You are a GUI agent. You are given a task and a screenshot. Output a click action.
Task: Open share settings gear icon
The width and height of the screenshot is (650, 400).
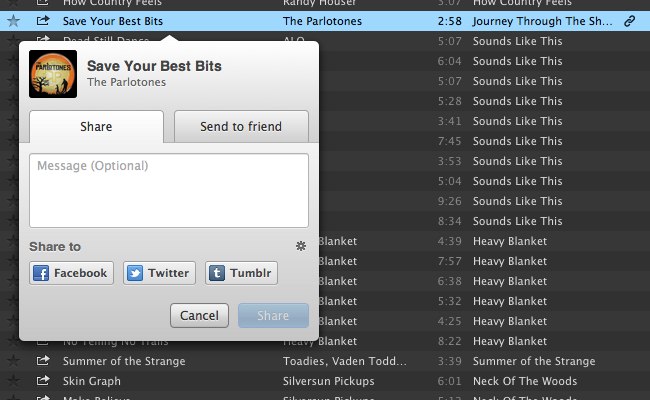301,246
